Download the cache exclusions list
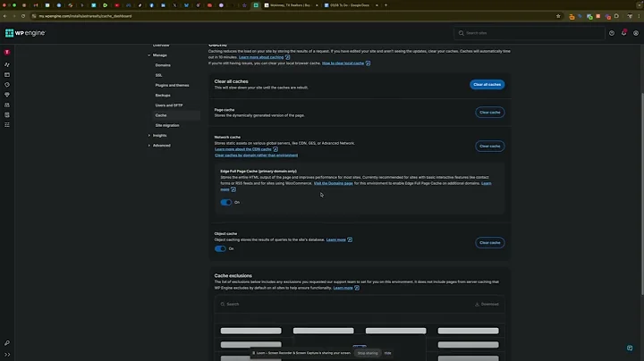 coord(487,304)
